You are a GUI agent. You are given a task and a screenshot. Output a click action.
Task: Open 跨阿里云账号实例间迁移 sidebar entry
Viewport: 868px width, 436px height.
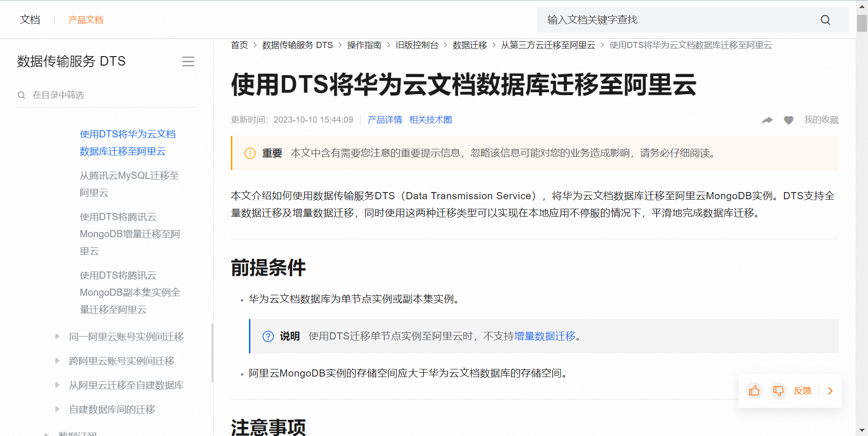(122, 361)
